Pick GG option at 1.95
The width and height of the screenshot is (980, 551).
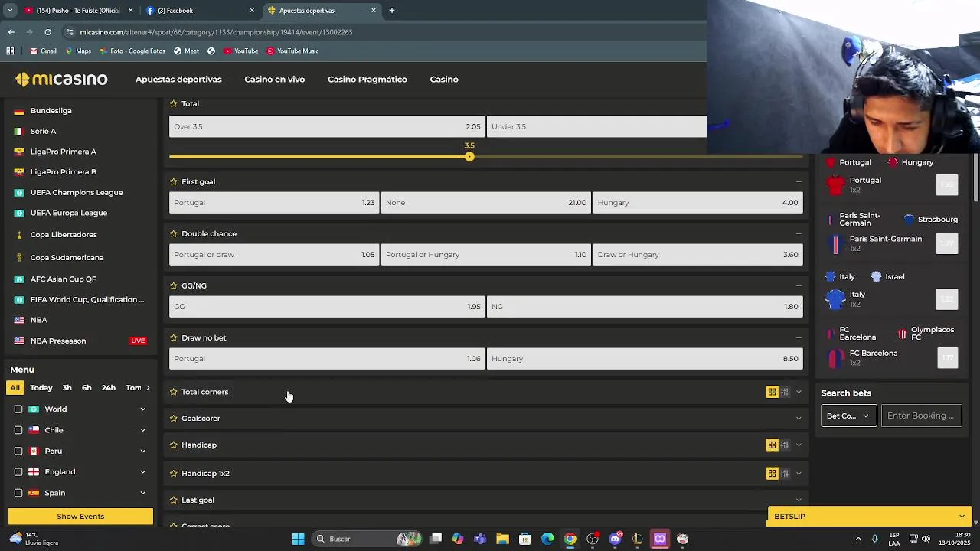tap(327, 307)
